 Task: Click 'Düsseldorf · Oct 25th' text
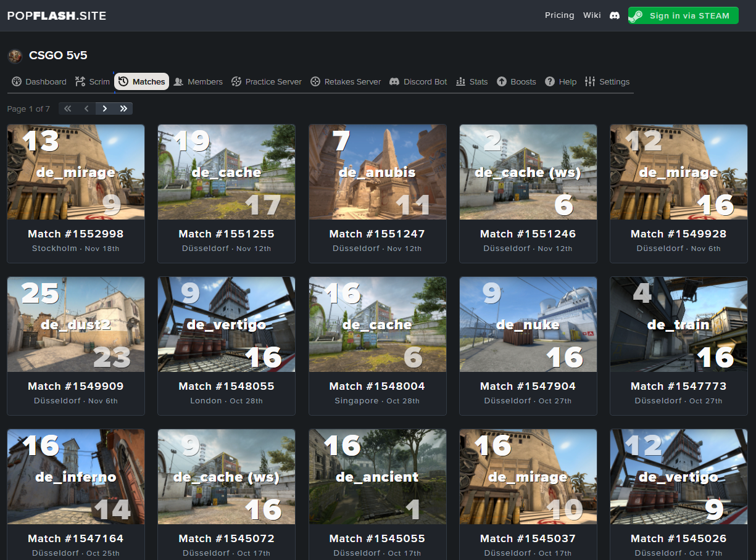pyautogui.click(x=76, y=553)
